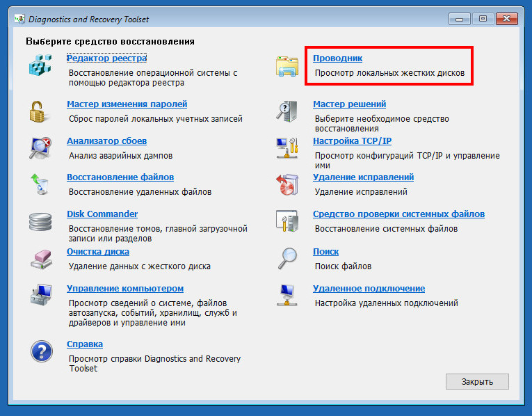Click the Explorer folder icon

click(x=287, y=66)
